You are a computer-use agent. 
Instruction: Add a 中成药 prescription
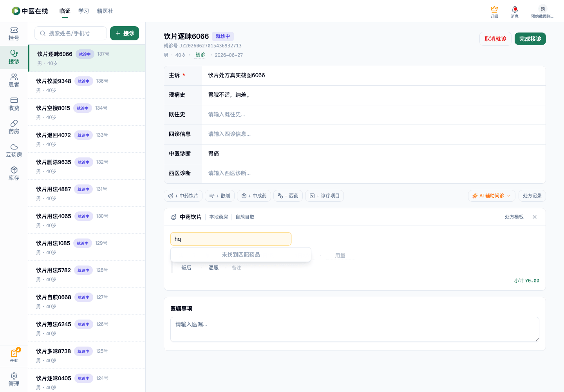[254, 196]
